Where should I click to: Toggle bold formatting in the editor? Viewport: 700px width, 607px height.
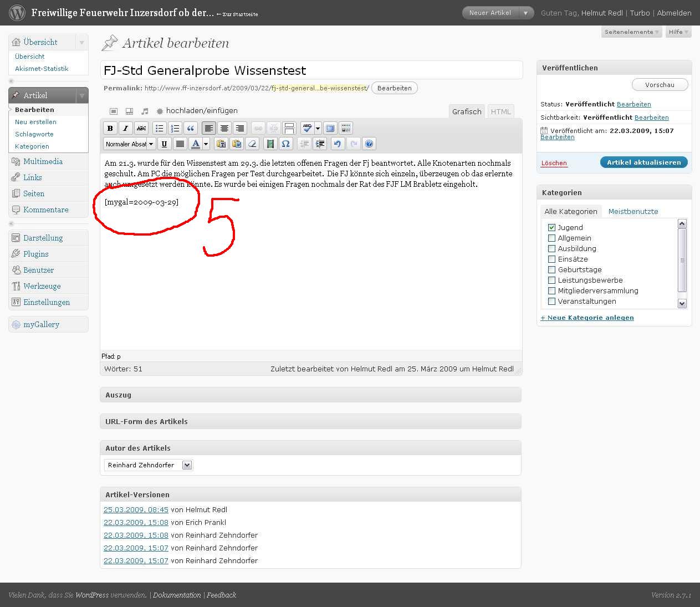pyautogui.click(x=110, y=129)
